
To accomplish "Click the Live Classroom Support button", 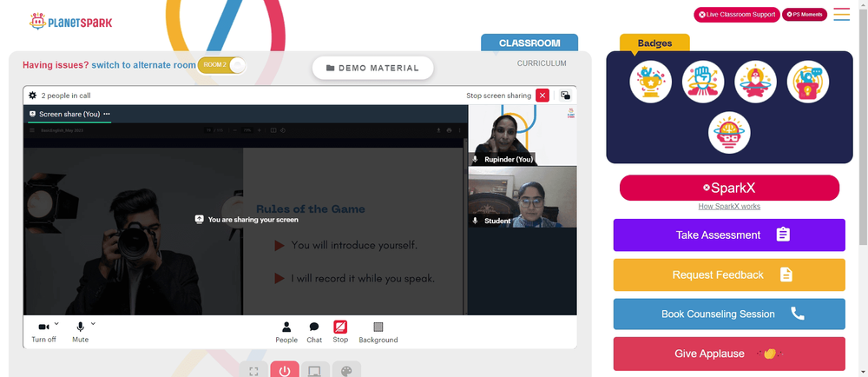I will click(x=737, y=15).
